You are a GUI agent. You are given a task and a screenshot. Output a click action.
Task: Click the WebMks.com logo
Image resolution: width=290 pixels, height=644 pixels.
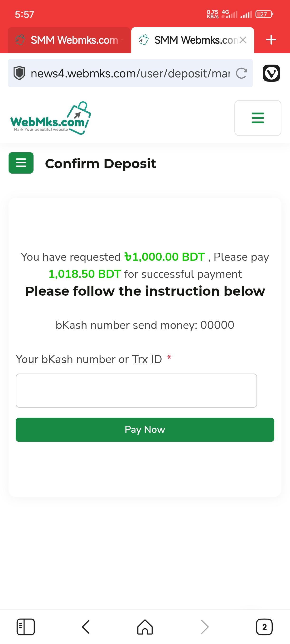point(51,118)
